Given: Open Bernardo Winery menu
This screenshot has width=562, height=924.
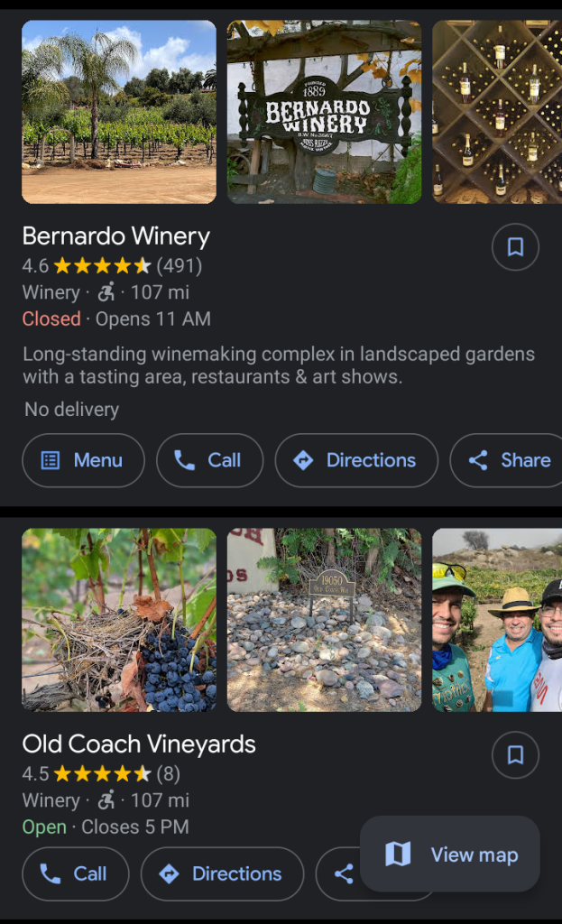Looking at the screenshot, I should pyautogui.click(x=83, y=460).
